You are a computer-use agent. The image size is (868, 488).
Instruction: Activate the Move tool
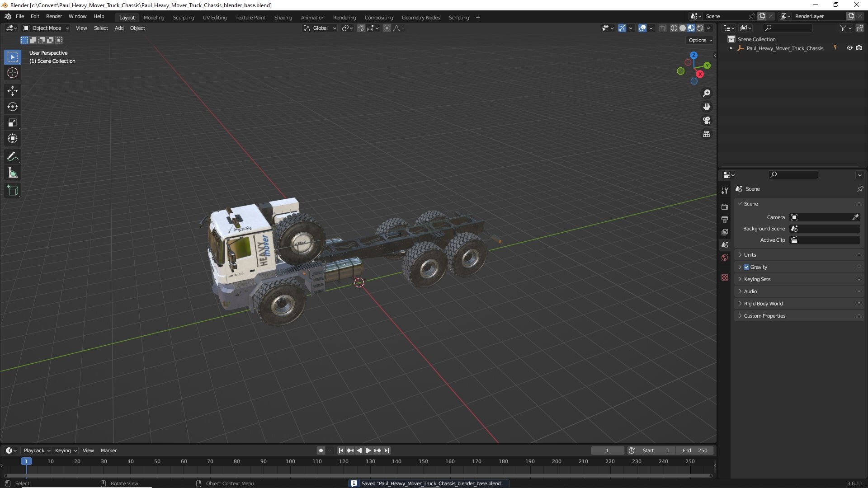[x=13, y=91]
